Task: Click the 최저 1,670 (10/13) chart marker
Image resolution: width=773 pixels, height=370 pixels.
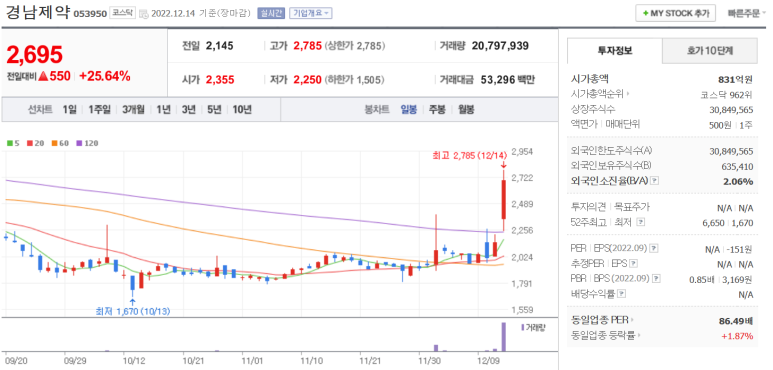Action: (x=133, y=311)
